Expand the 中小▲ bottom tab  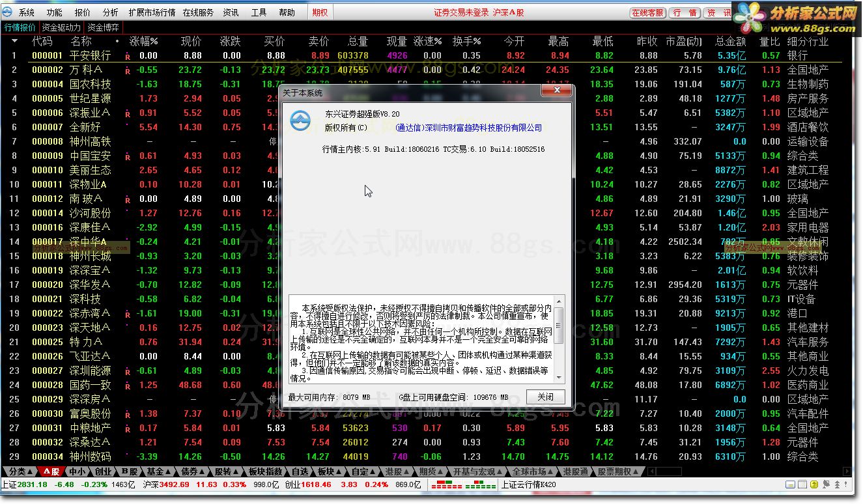click(x=76, y=471)
